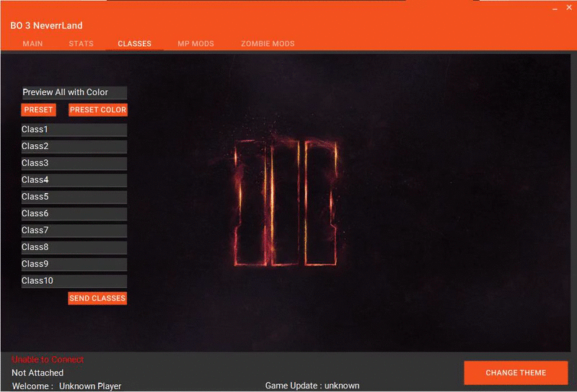The height and width of the screenshot is (392, 577).
Task: Switch to the MAIN tab
Action: tap(32, 43)
